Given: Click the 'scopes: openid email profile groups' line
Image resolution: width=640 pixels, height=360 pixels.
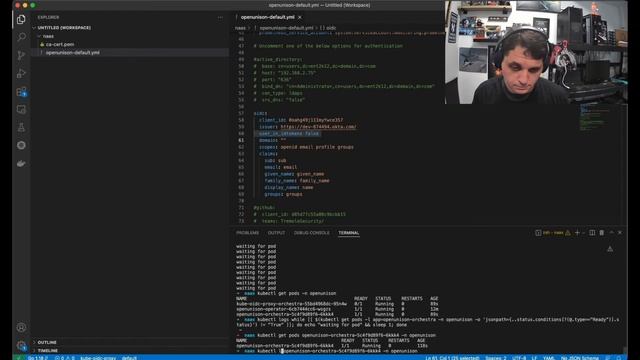Looking at the screenshot, I should [306, 147].
